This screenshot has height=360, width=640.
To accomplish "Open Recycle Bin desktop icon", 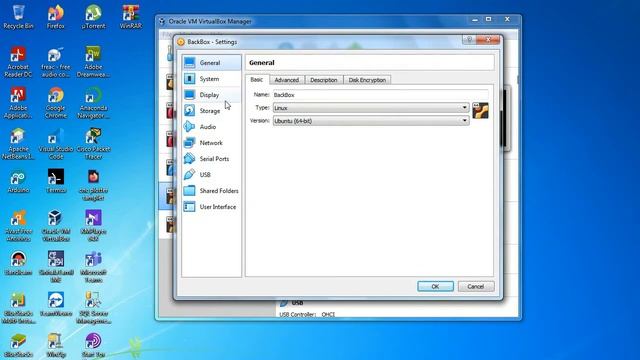I will tap(18, 17).
